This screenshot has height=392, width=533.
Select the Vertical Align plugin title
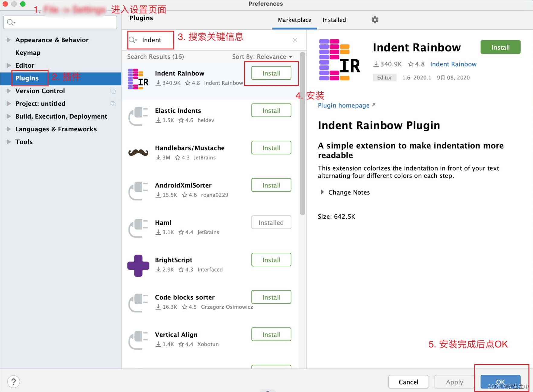(x=176, y=335)
